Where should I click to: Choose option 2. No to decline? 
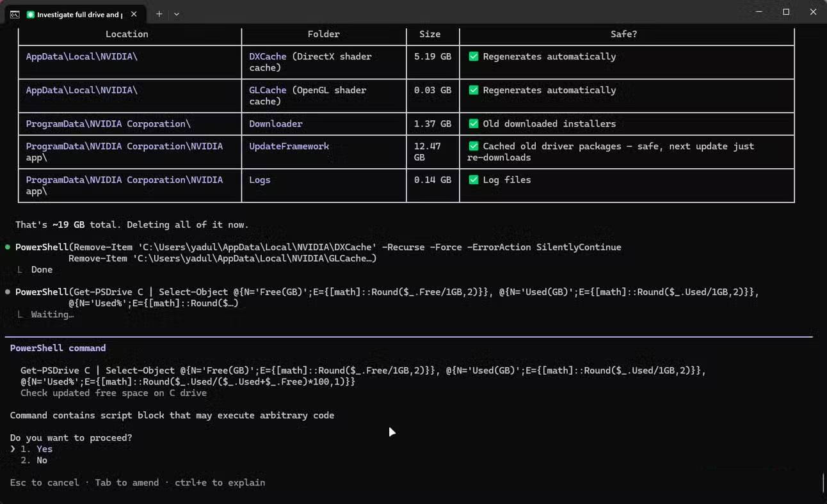[34, 460]
